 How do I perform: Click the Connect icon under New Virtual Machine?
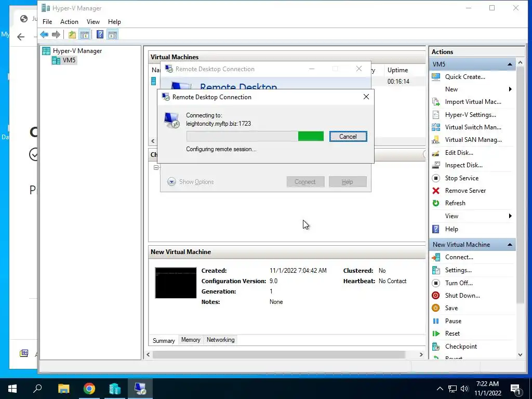(436, 257)
